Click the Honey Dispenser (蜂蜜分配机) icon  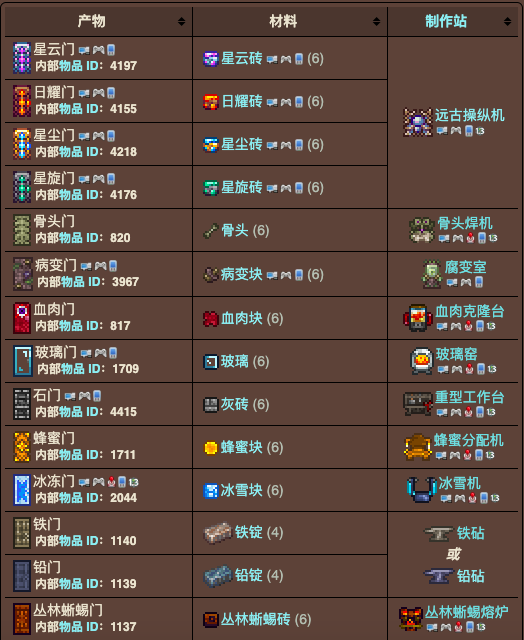click(x=417, y=447)
